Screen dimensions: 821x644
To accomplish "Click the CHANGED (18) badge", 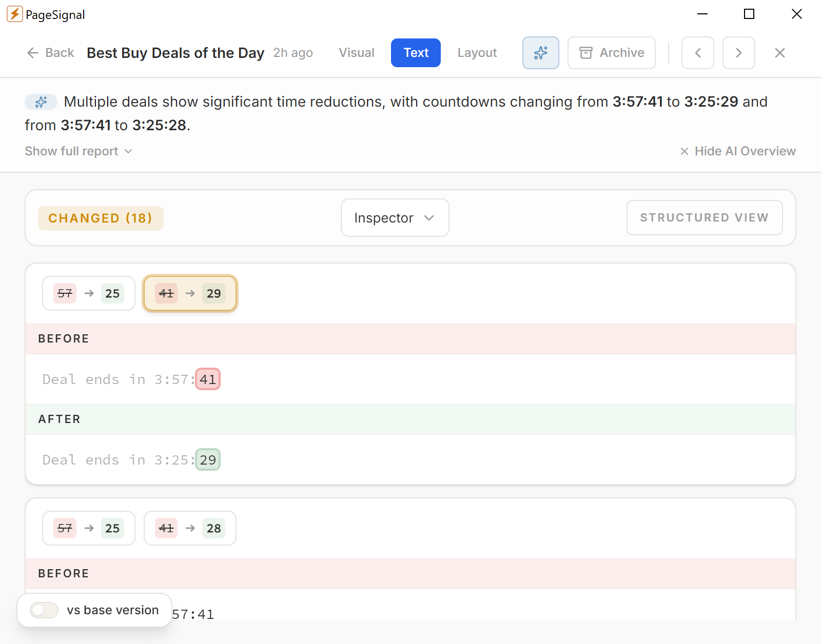I will tap(101, 218).
